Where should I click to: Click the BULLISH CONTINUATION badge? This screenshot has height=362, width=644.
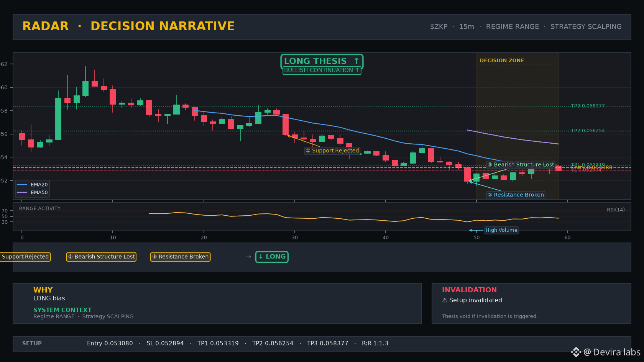(322, 70)
